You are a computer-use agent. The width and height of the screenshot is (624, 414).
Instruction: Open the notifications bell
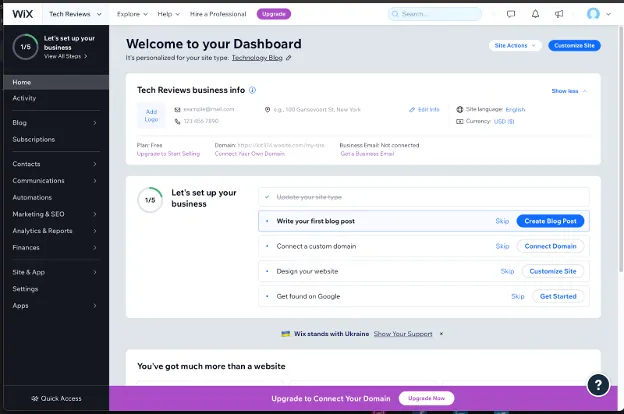pos(535,14)
